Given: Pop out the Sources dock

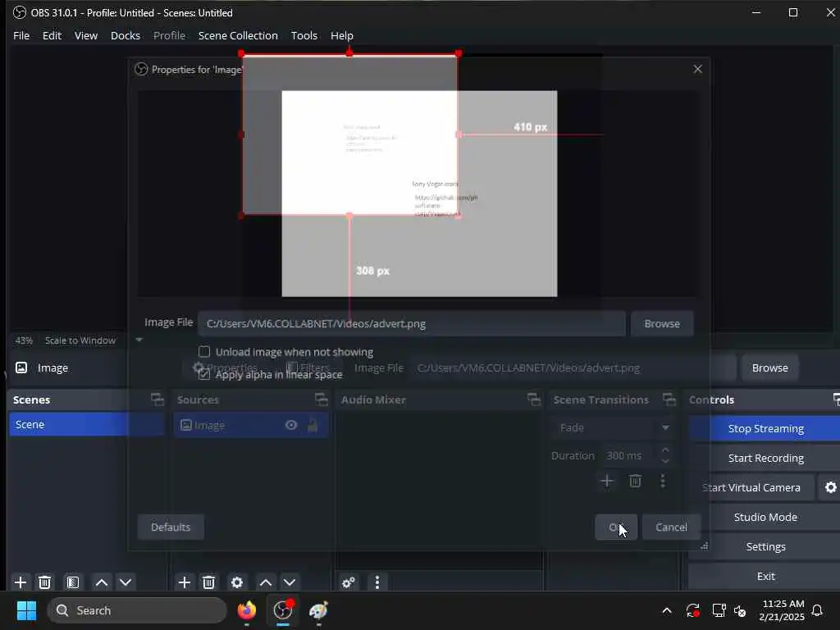Looking at the screenshot, I should tap(321, 399).
